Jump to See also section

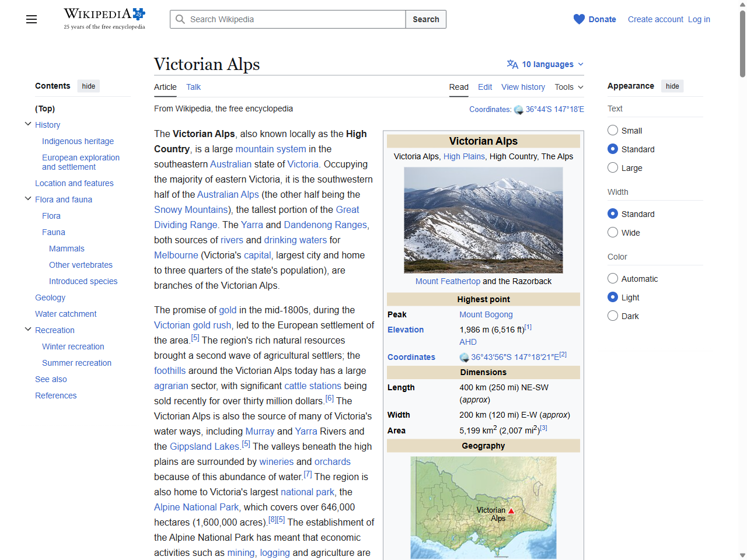coord(51,379)
